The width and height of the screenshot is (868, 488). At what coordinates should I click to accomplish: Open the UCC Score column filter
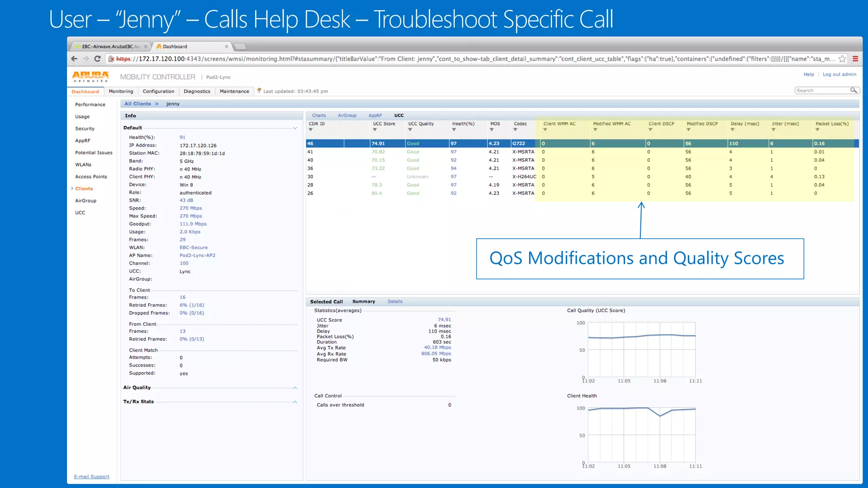(375, 130)
